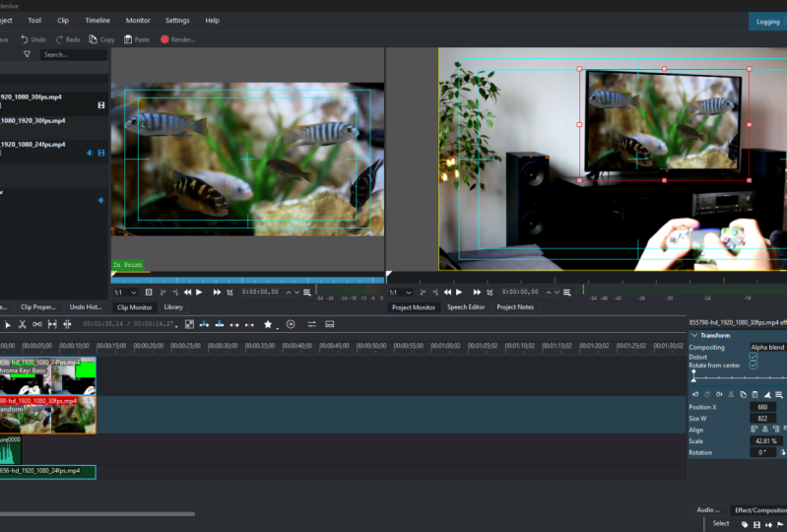
Task: Open the Clip Properties tab
Action: pos(38,307)
